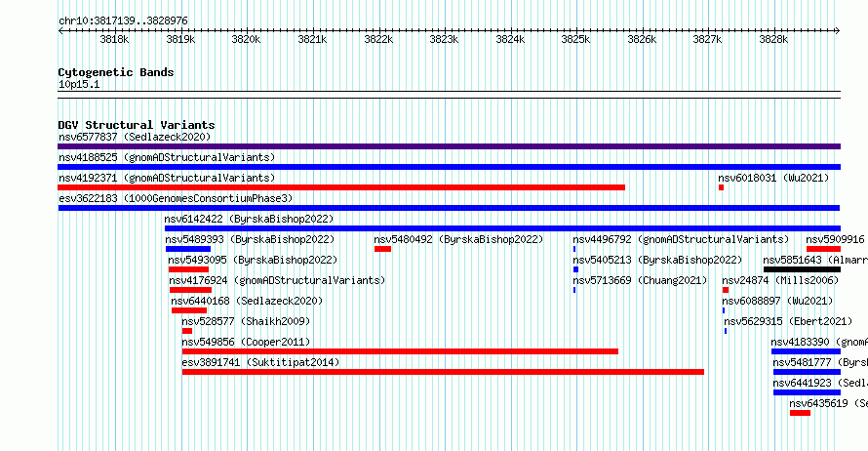Image resolution: width=868 pixels, height=451 pixels.
Task: Select the nsv5851643 variant label
Action: [815, 260]
